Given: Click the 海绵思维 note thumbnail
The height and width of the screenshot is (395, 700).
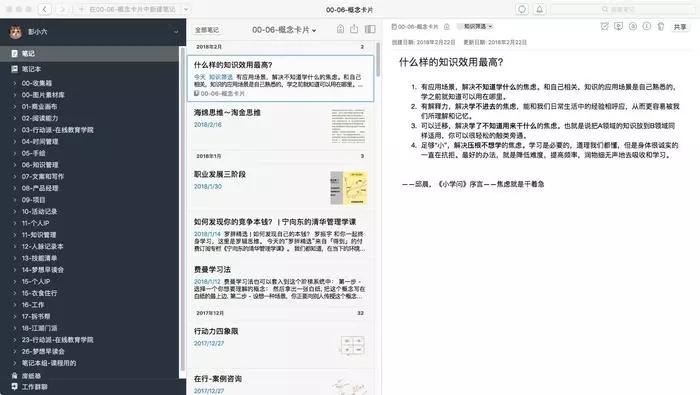Looking at the screenshot, I should 349,126.
